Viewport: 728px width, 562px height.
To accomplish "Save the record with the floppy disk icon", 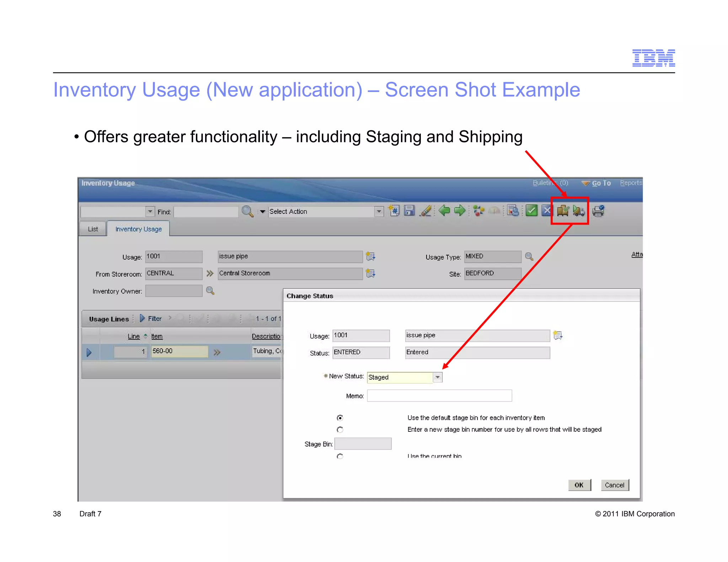I will 409,211.
